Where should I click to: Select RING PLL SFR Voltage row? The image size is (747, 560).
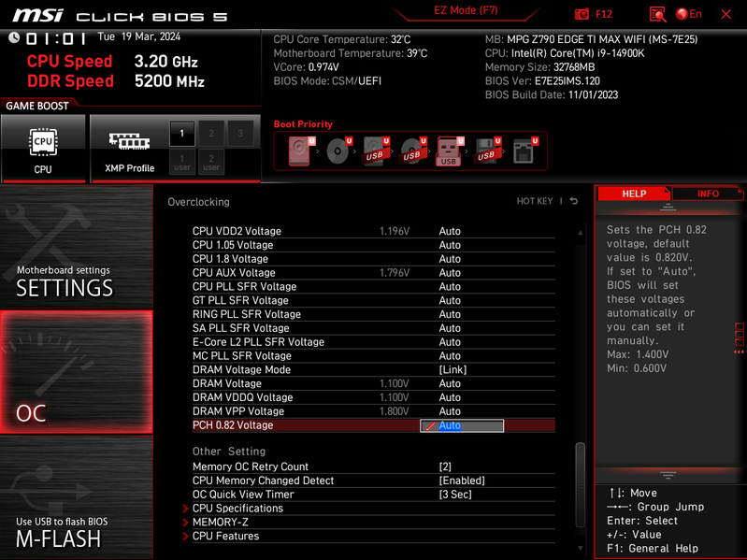tap(374, 314)
